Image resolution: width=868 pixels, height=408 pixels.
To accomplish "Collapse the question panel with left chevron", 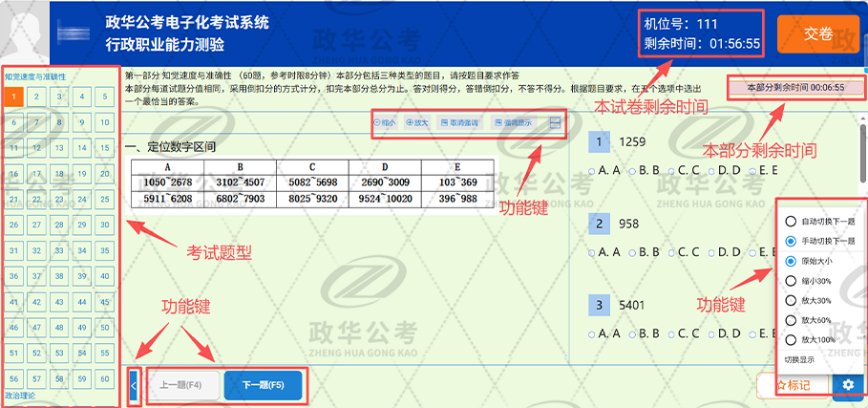I will pos(133,385).
